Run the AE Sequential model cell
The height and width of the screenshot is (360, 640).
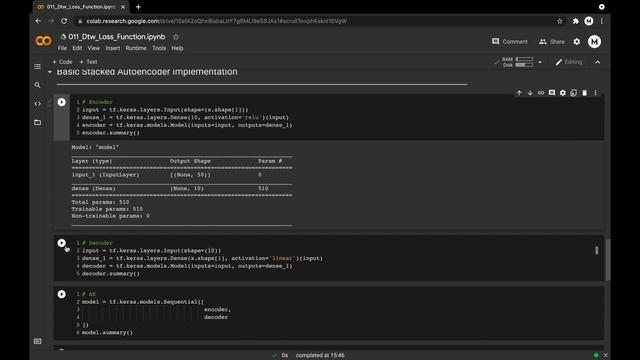click(62, 294)
